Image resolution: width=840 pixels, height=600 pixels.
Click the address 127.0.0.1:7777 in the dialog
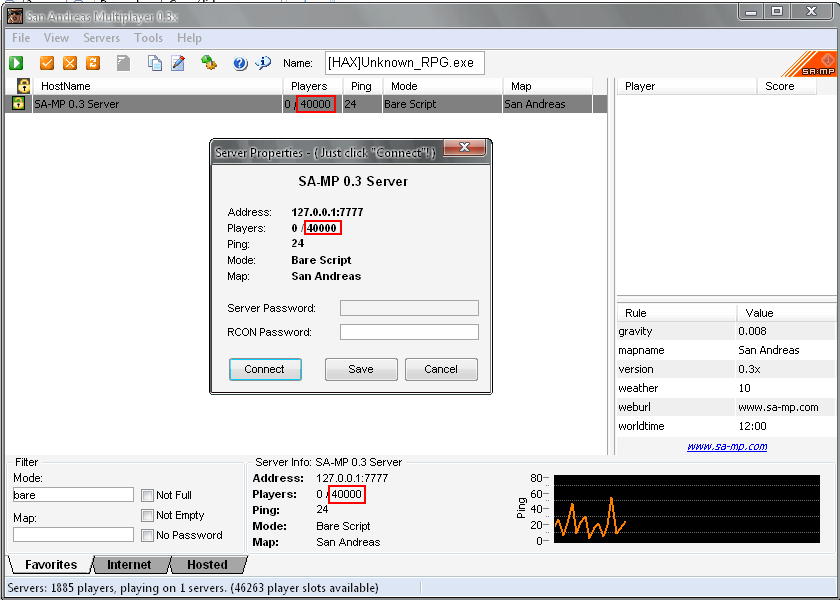[x=327, y=212]
